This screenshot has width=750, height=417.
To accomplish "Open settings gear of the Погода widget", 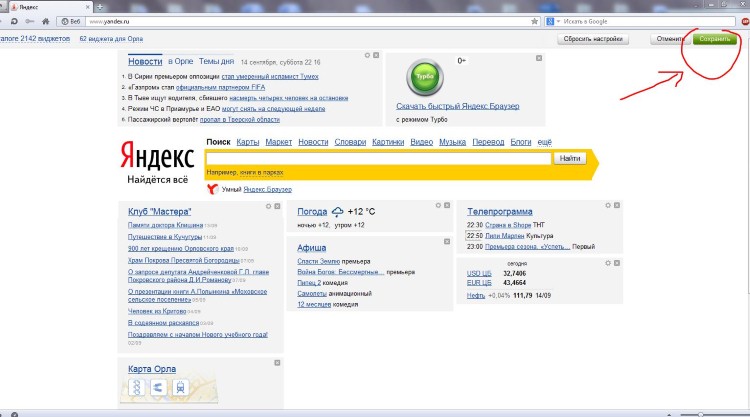I will click(x=438, y=205).
